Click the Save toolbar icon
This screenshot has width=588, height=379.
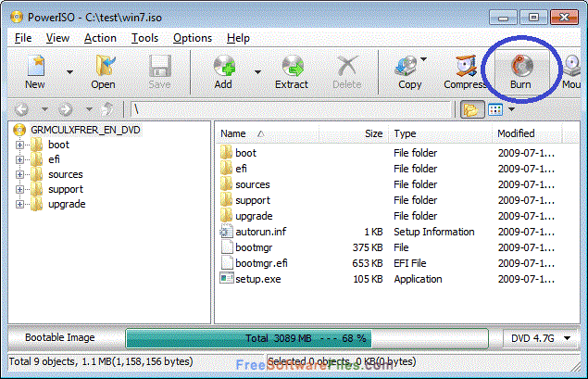coord(160,66)
